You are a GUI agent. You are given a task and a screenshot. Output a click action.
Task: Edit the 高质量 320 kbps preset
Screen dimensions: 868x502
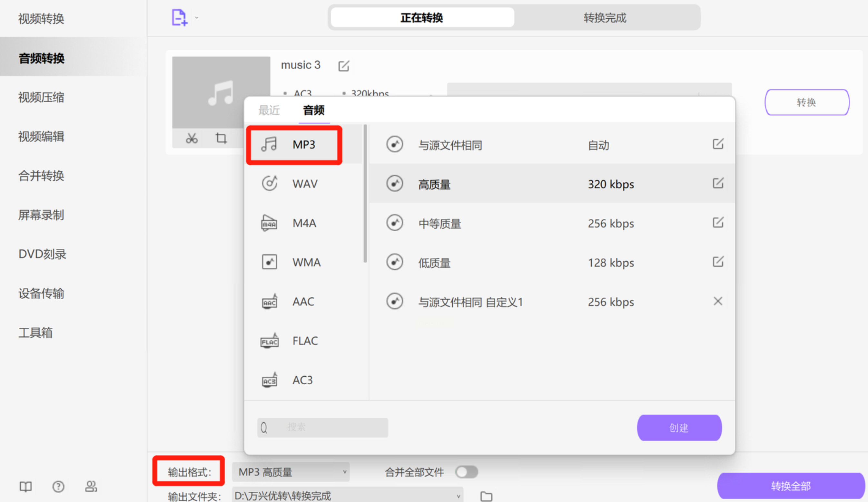click(717, 183)
